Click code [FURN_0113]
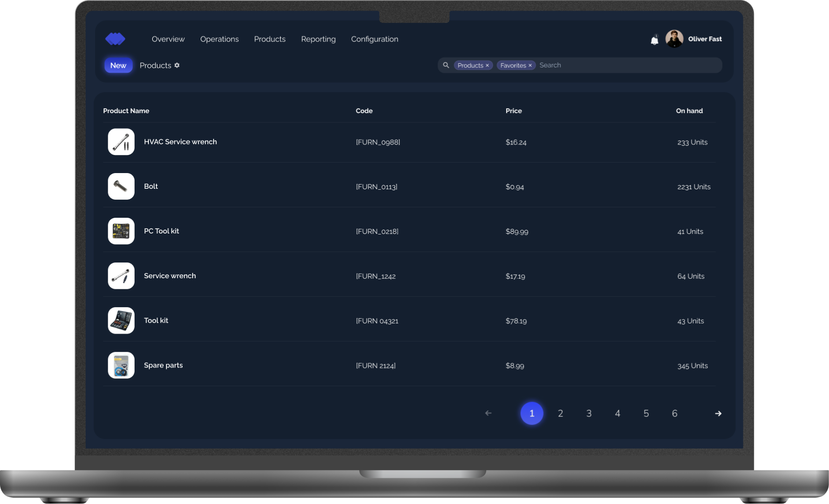The height and width of the screenshot is (504, 829). pos(377,187)
